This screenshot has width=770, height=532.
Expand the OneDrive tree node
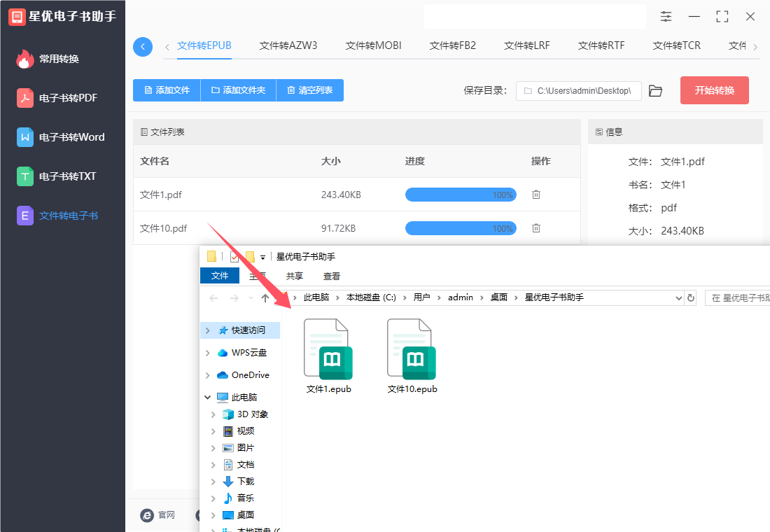(x=208, y=375)
